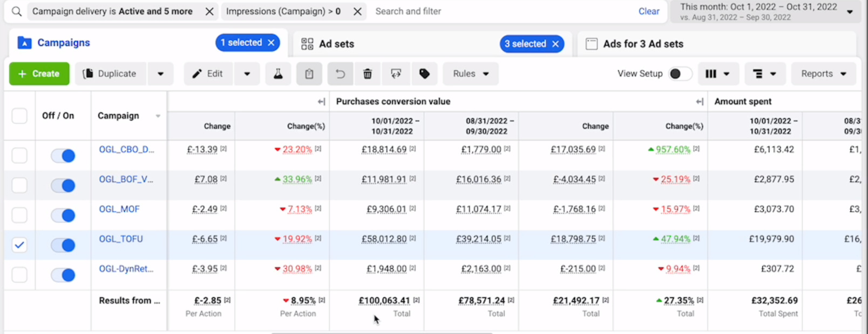Dismiss the 3 selected ad sets badge
The width and height of the screenshot is (868, 334).
(x=555, y=44)
